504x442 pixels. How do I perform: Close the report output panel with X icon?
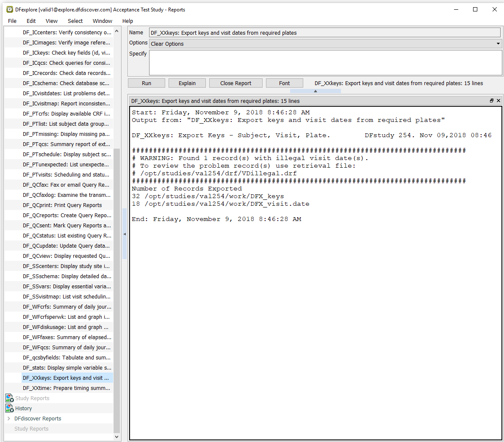pos(498,101)
